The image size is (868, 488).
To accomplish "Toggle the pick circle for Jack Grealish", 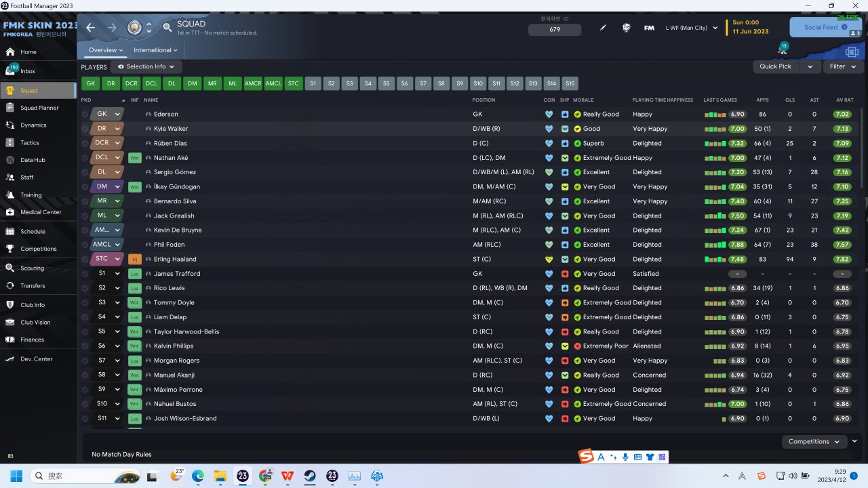I will (x=85, y=216).
